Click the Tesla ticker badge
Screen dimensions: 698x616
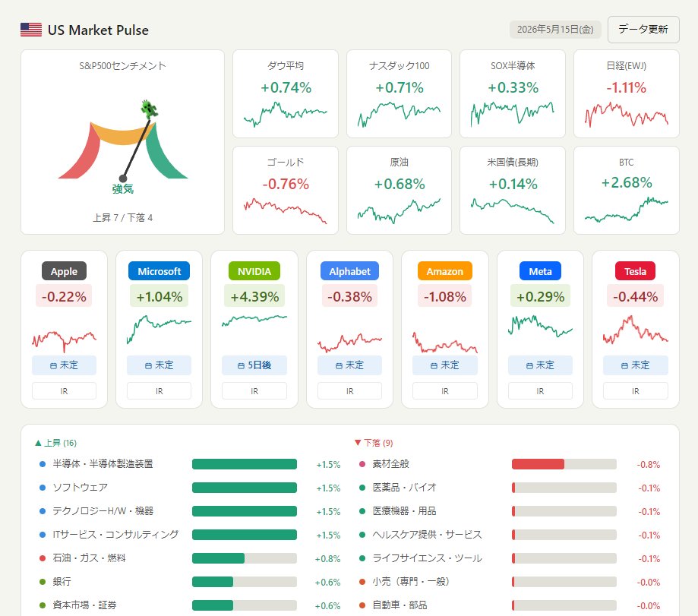click(x=635, y=271)
